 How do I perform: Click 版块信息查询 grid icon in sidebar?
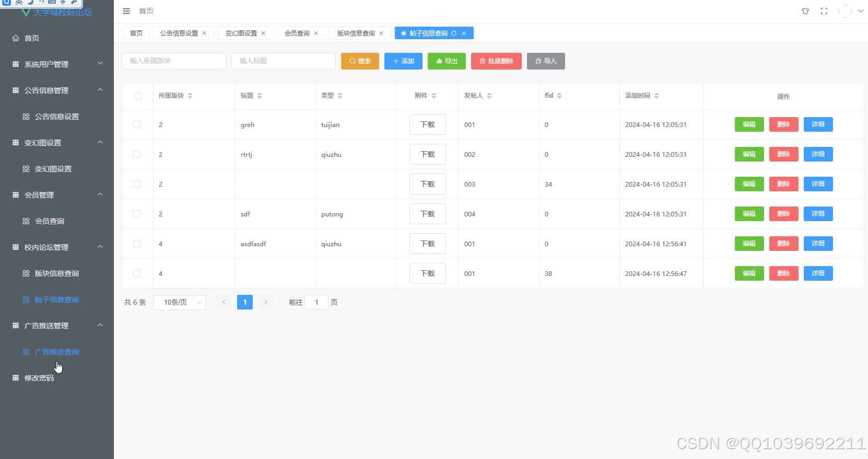click(x=26, y=273)
